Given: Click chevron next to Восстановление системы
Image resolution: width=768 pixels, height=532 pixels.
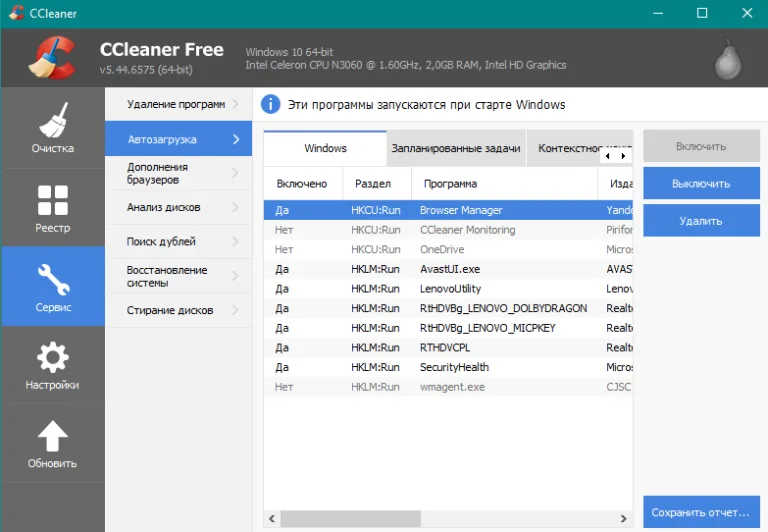Looking at the screenshot, I should [236, 276].
